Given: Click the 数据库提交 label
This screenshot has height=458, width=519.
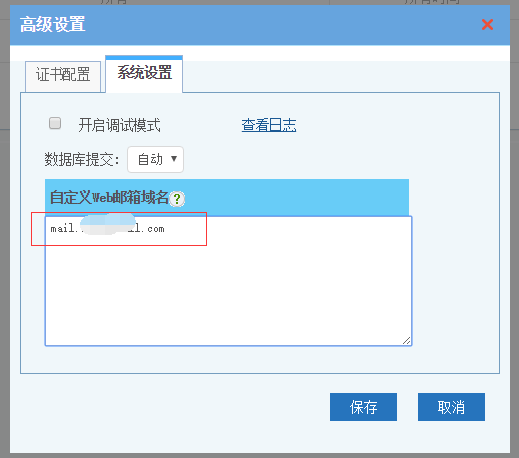Looking at the screenshot, I should [x=82, y=159].
